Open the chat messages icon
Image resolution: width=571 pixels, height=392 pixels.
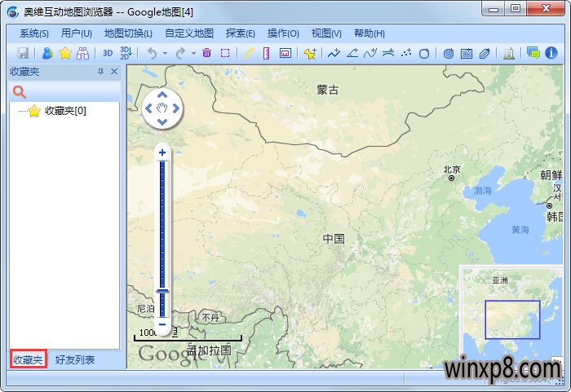click(533, 53)
